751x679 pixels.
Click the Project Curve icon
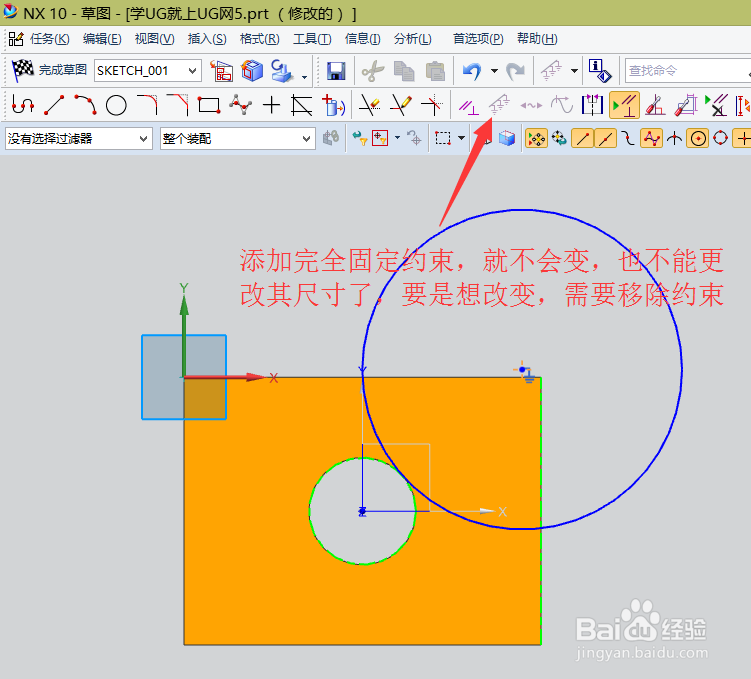[334, 105]
